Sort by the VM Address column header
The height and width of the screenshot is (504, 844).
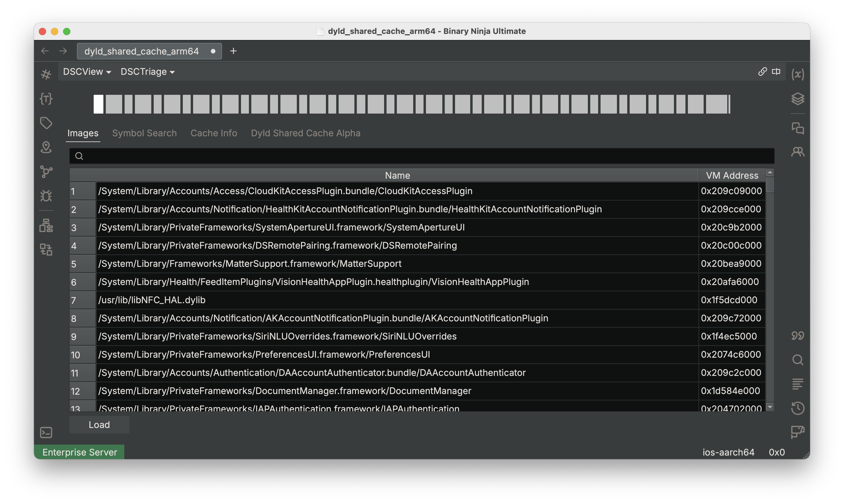[x=732, y=175]
